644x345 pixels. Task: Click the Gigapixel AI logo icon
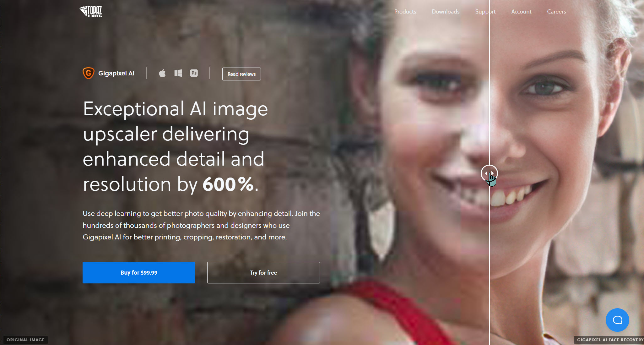point(88,74)
